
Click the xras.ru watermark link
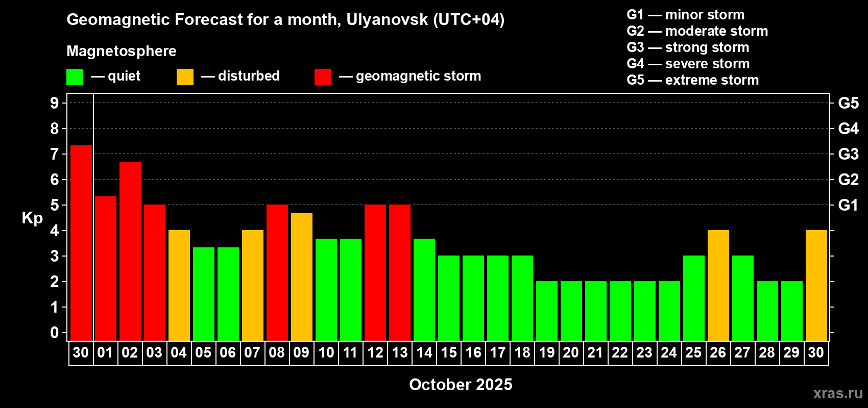pos(838,393)
